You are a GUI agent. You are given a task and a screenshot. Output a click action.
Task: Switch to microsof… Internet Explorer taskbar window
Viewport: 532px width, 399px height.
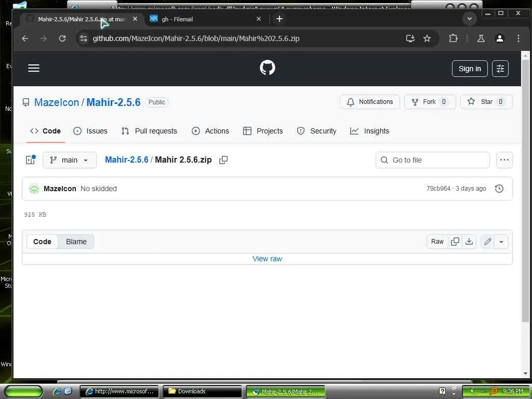(120, 392)
